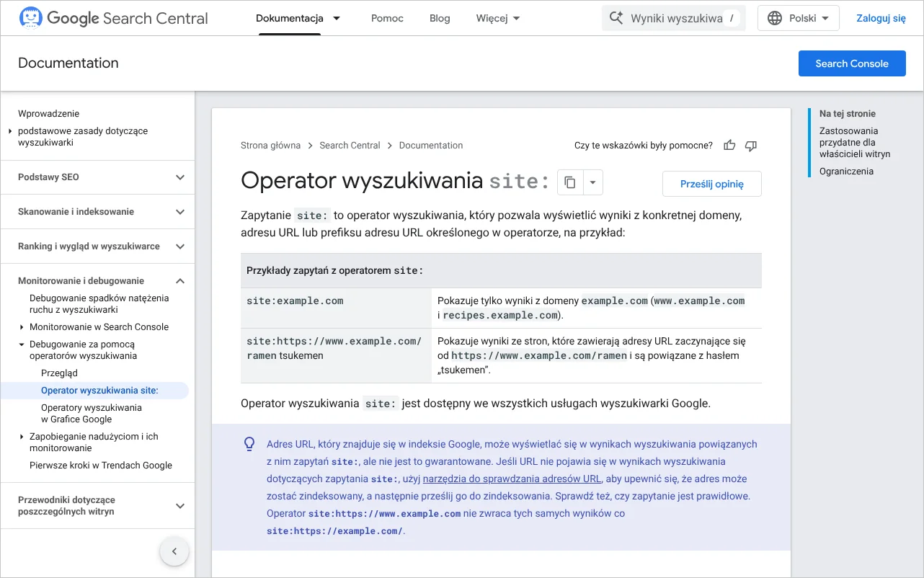Give thumbs down to the page
Viewport: 924px width, 578px height.
(x=751, y=146)
